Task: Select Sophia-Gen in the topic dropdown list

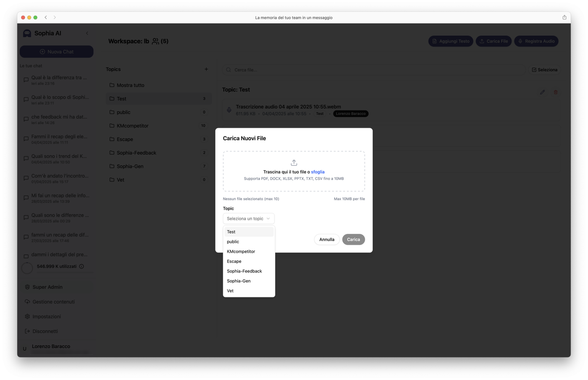Action: (x=249, y=281)
